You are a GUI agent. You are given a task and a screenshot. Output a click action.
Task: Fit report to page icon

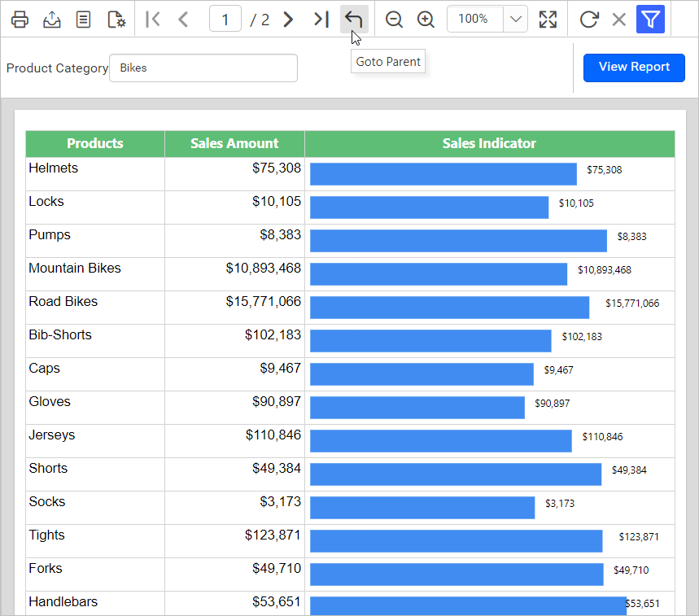(548, 20)
